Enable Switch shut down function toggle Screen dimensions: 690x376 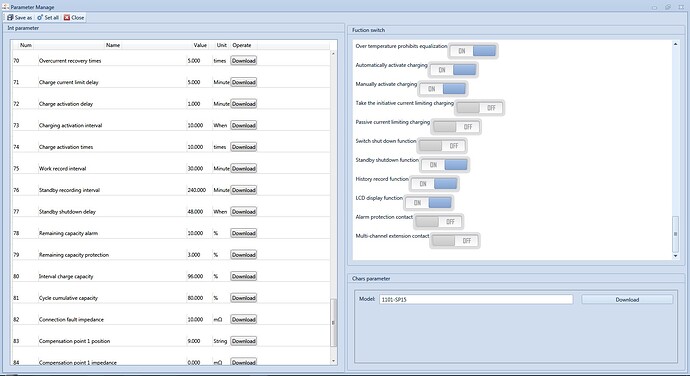[442, 146]
